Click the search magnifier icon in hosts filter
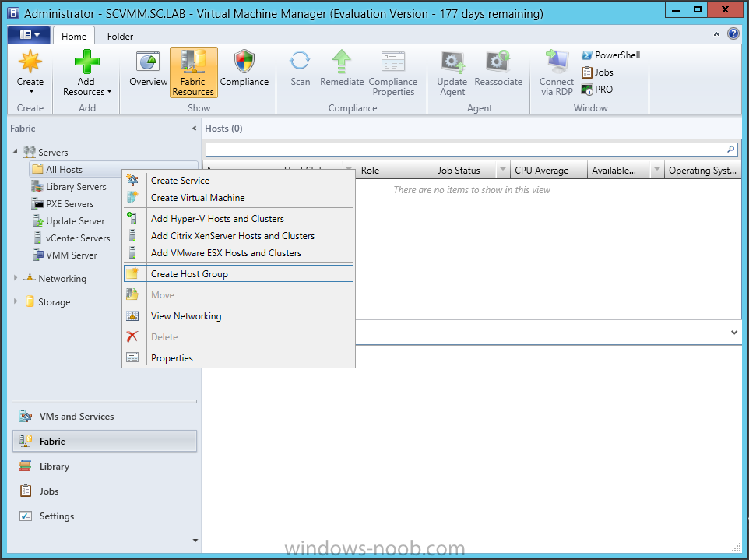 (730, 150)
